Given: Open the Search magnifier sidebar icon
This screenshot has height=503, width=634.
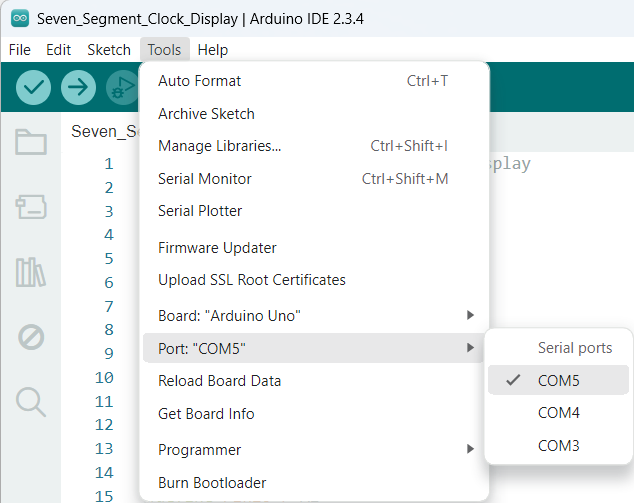Looking at the screenshot, I should pos(31,402).
